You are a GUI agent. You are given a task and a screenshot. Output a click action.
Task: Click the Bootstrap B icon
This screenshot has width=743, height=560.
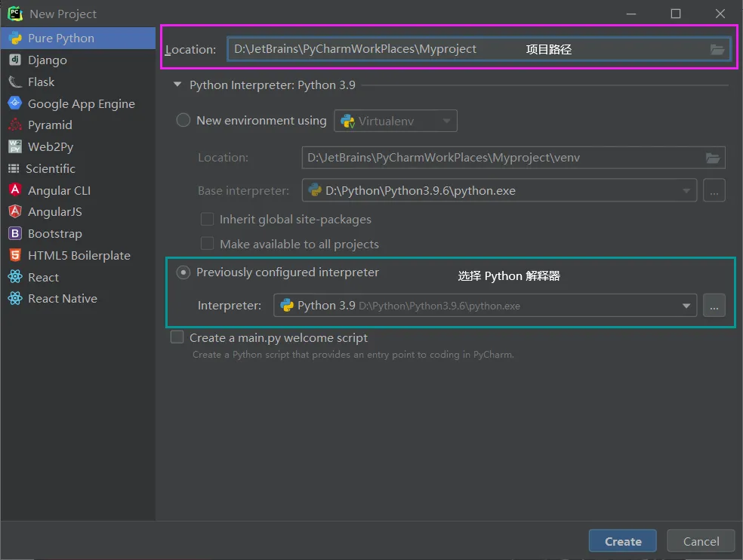coord(15,233)
